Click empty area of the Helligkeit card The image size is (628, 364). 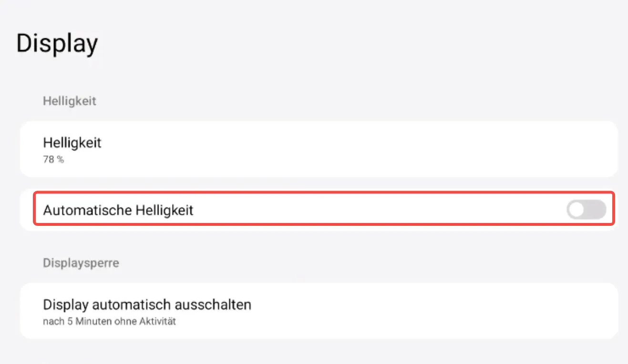coord(381,149)
